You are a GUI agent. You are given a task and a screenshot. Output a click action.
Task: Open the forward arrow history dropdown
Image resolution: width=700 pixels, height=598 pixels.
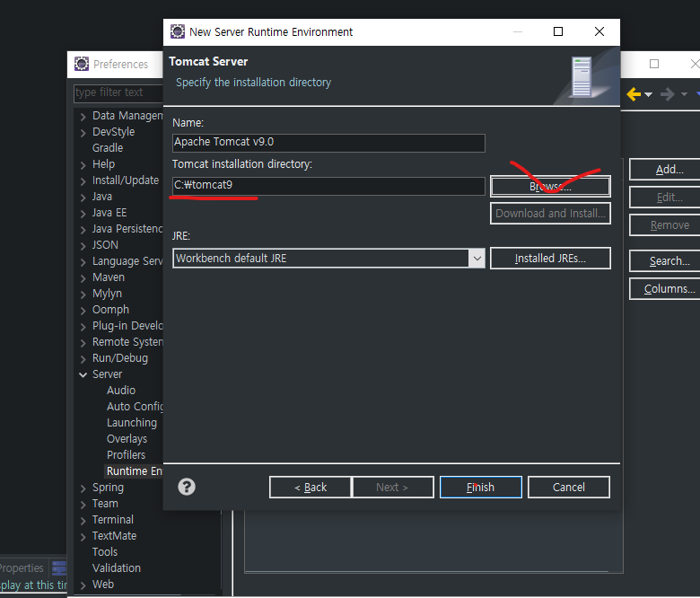684,94
